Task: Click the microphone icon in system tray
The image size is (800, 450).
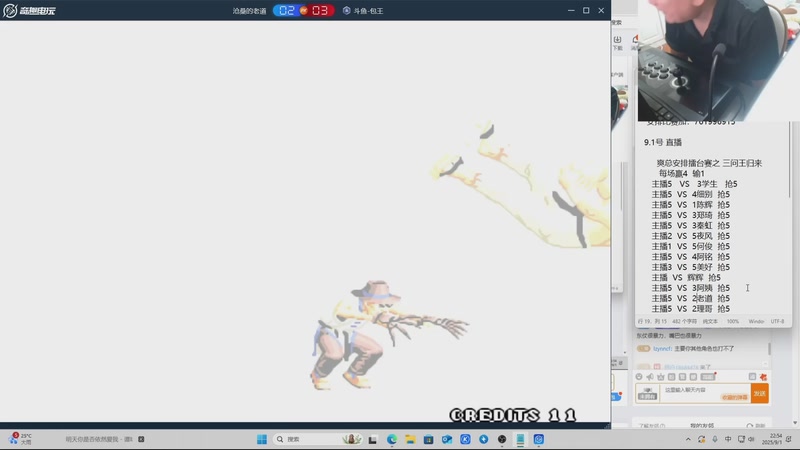Action: point(715,439)
